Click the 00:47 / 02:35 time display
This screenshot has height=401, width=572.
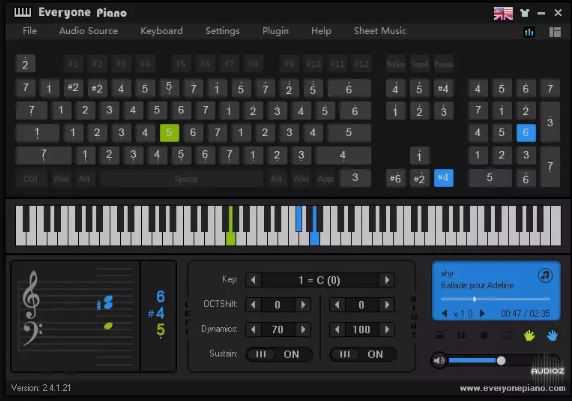tap(525, 314)
